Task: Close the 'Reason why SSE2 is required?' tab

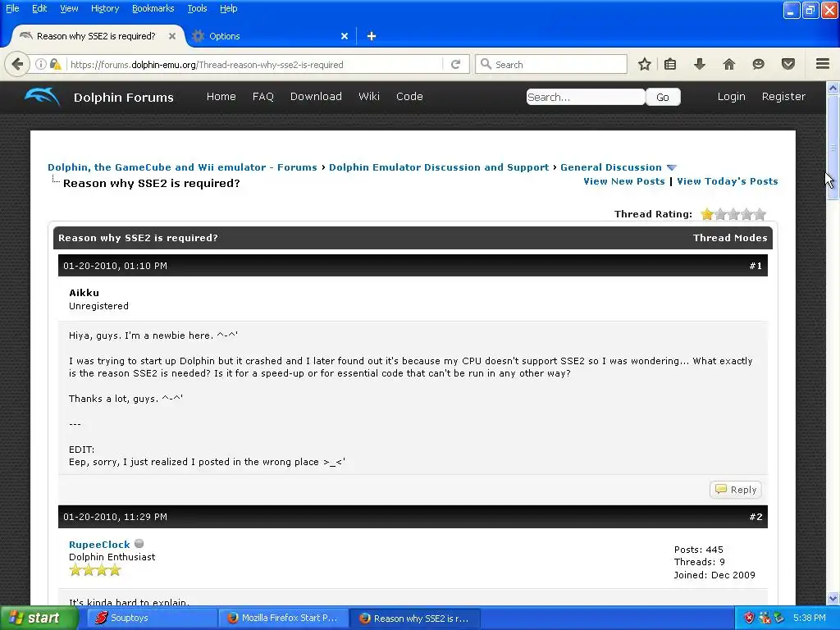Action: click(x=172, y=36)
